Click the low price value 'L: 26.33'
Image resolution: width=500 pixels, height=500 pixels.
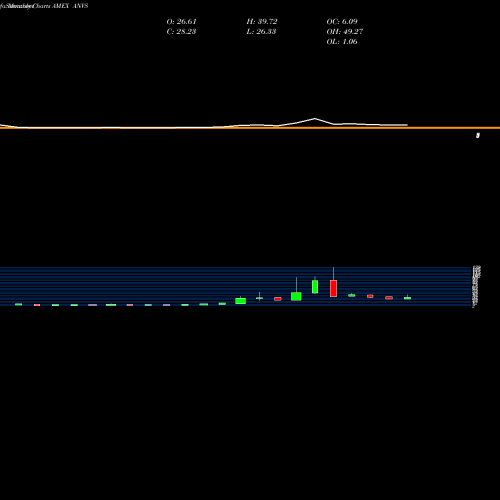tap(261, 32)
